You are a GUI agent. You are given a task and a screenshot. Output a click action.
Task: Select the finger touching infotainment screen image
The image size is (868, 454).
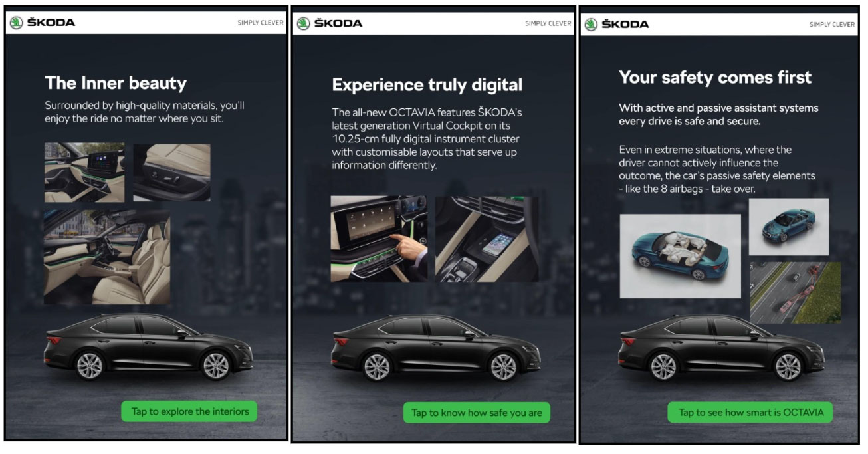(379, 239)
